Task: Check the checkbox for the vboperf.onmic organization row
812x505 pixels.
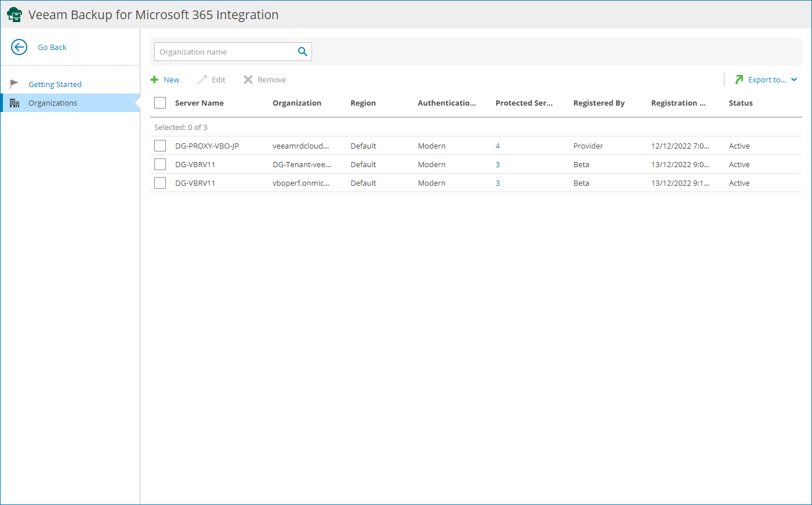Action: pos(160,182)
